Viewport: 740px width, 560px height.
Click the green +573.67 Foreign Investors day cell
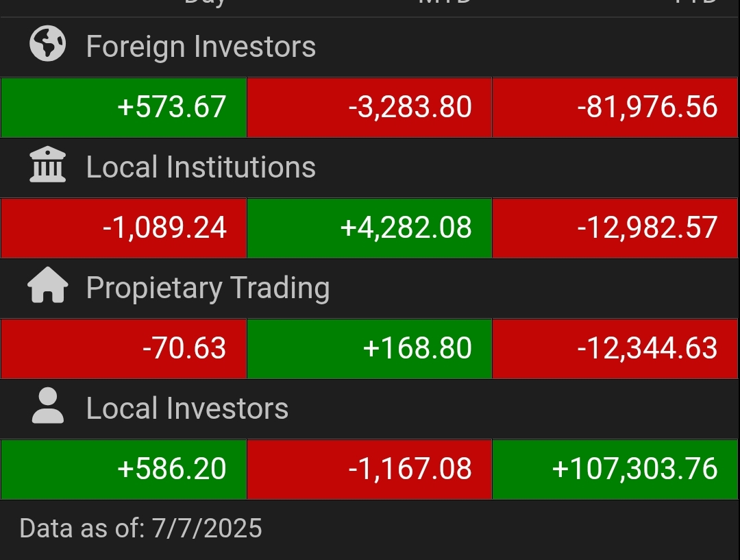pyautogui.click(x=123, y=107)
